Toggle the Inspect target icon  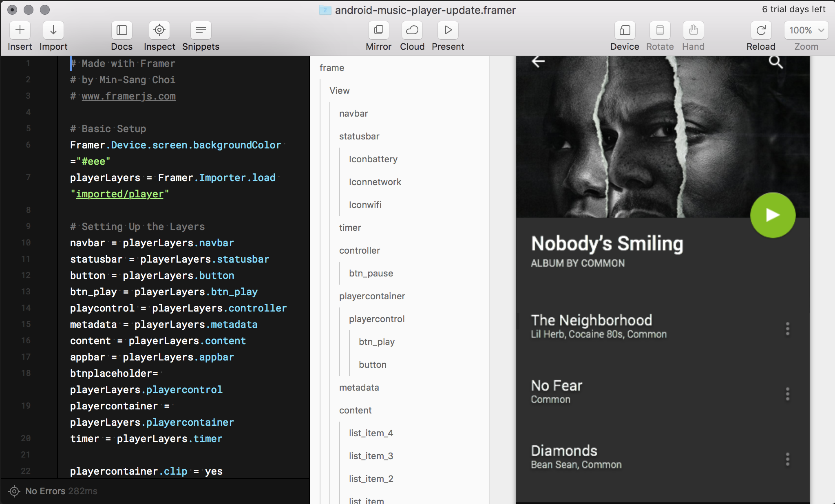pyautogui.click(x=159, y=30)
